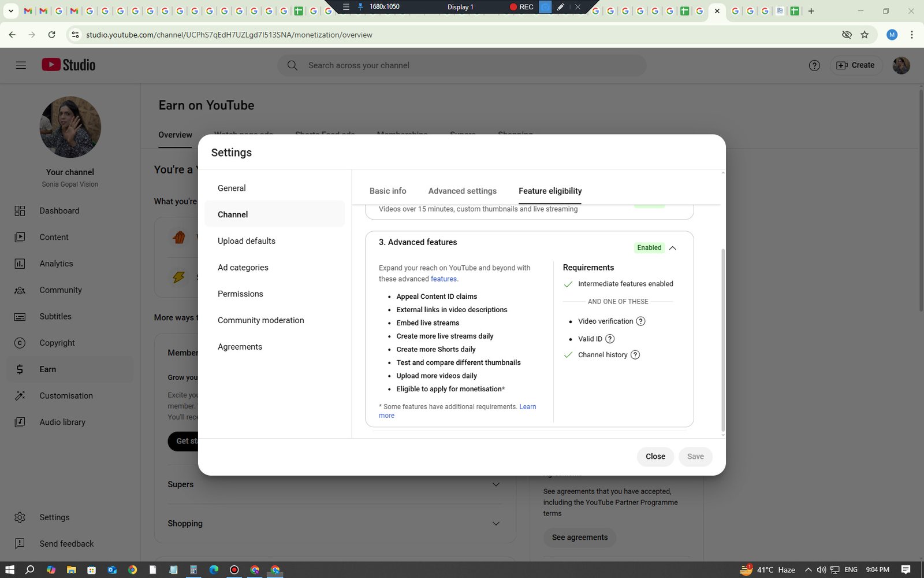Open Customisation in the sidebar
Image resolution: width=924 pixels, height=578 pixels.
pyautogui.click(x=70, y=396)
